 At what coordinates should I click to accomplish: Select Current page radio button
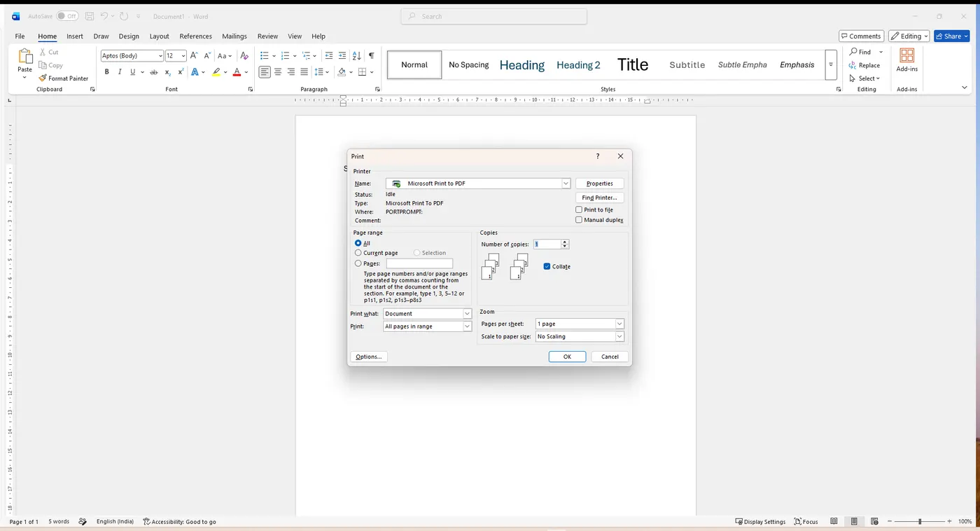tap(358, 253)
